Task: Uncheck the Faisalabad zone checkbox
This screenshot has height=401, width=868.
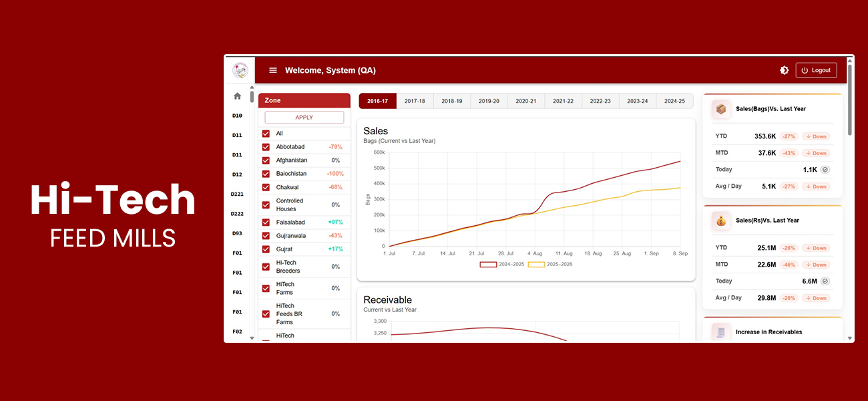Action: click(x=266, y=223)
